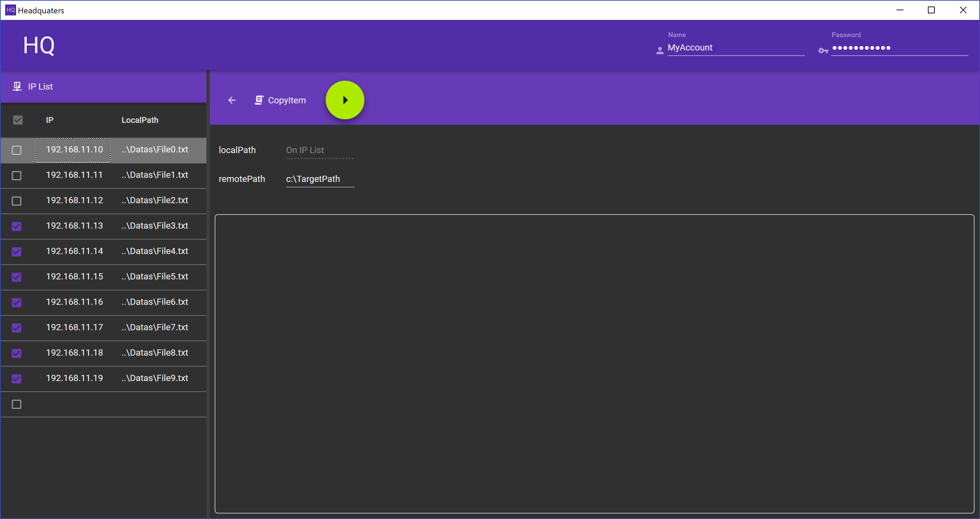Sort by the LocalPath column header

pos(140,120)
